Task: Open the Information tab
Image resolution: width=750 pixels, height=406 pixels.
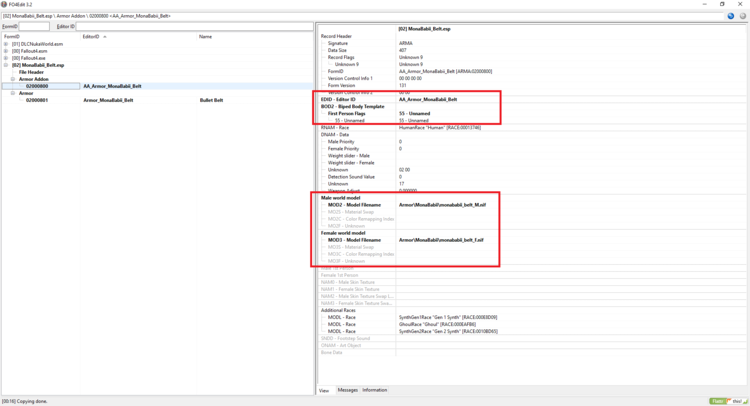Action: tap(375, 390)
